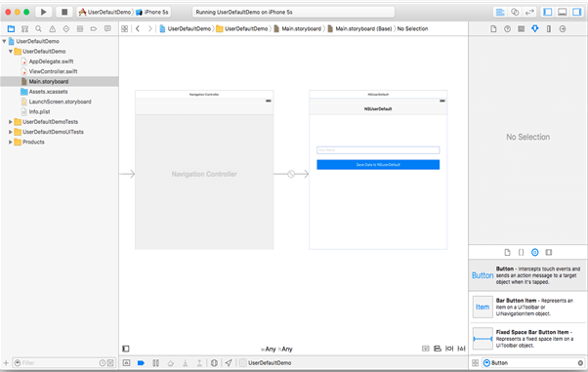Screen dimensions: 588x372
Task: Click the Your Name text field
Action: click(378, 150)
